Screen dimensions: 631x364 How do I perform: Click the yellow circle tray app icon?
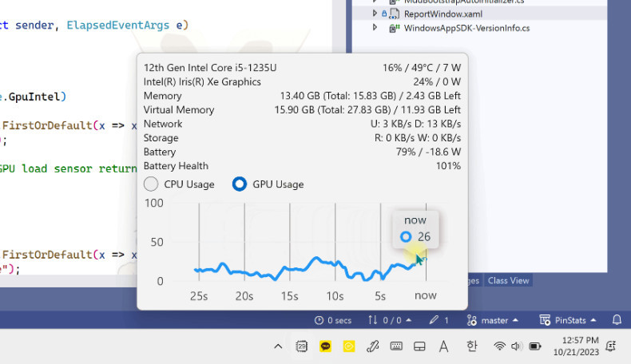(x=349, y=346)
